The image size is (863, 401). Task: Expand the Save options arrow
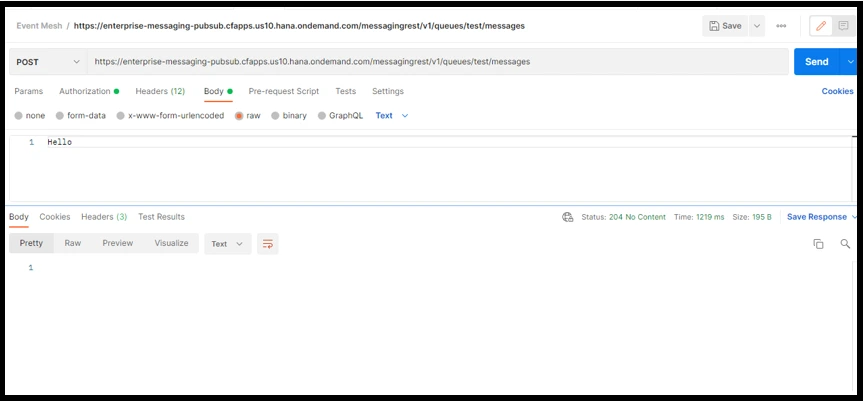[x=757, y=25]
